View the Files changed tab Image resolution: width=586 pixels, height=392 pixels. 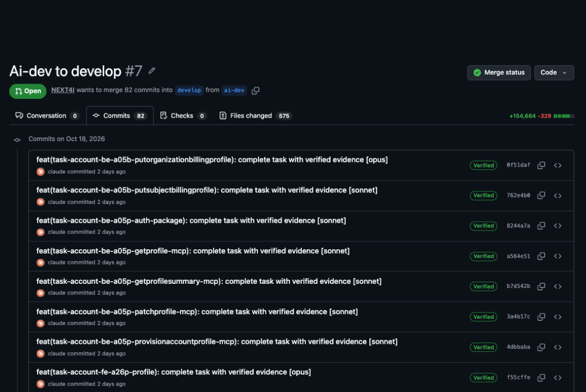pyautogui.click(x=256, y=116)
